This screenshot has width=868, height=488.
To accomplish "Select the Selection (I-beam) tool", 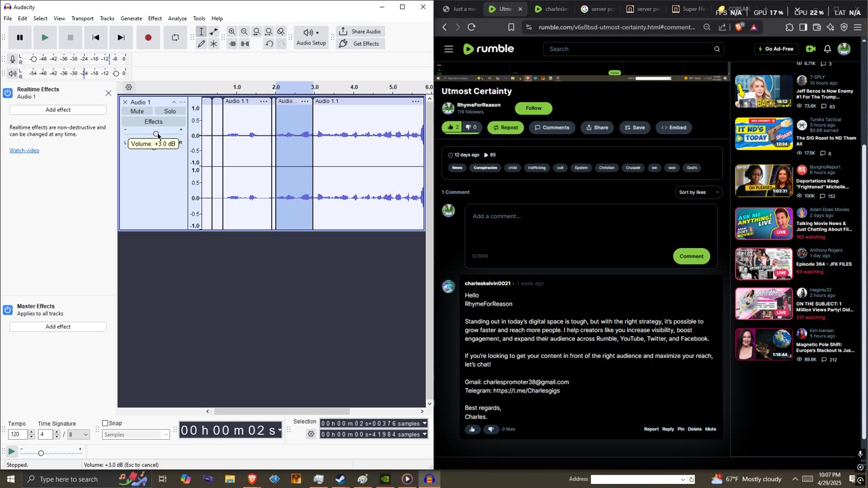I will pos(201,31).
